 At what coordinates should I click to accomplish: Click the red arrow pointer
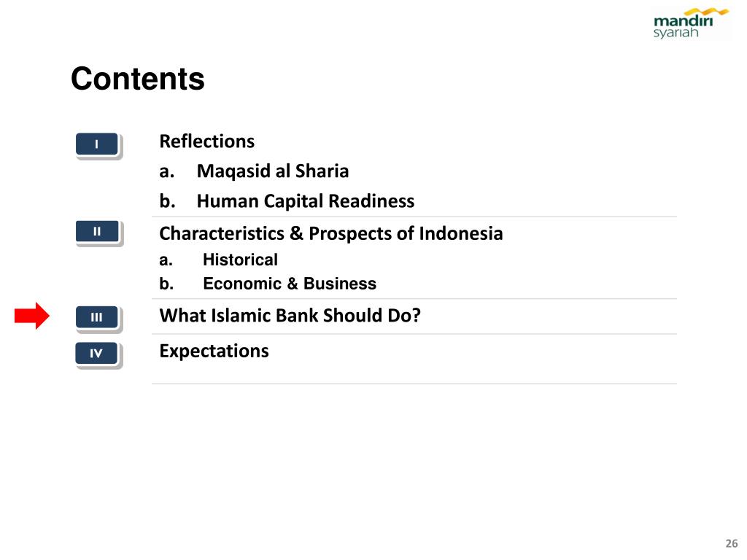[x=32, y=316]
